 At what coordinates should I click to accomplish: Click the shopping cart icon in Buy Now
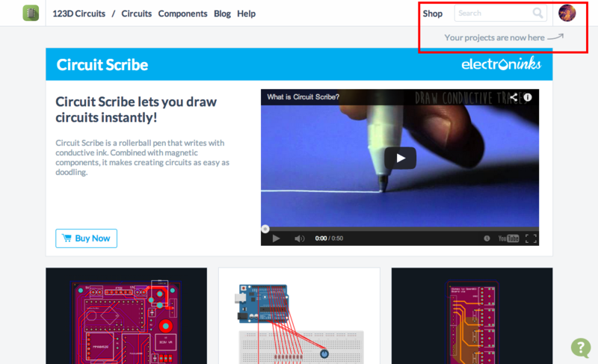point(67,238)
